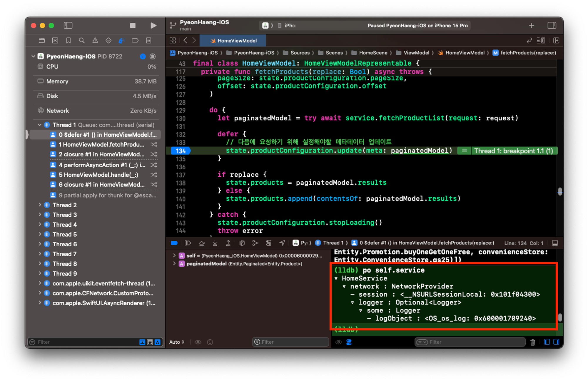Collapse Thread 1 disclosure triangle
The height and width of the screenshot is (381, 588).
(x=39, y=125)
